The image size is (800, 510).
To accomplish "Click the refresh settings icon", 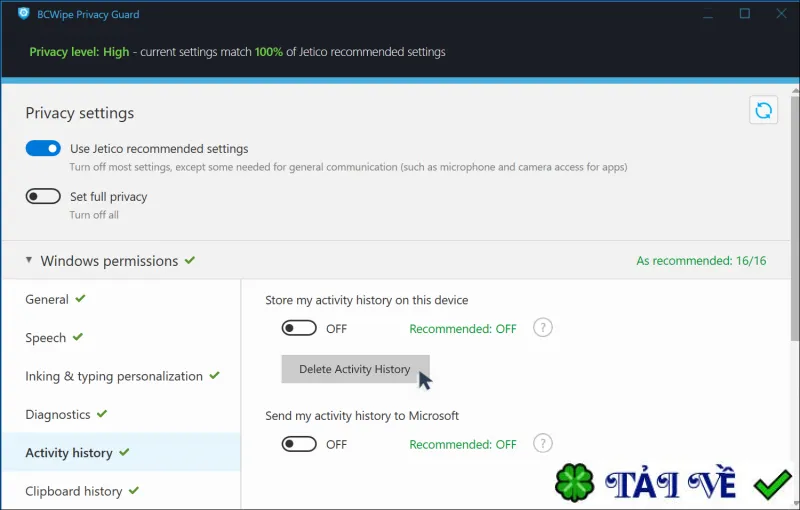I will (763, 110).
